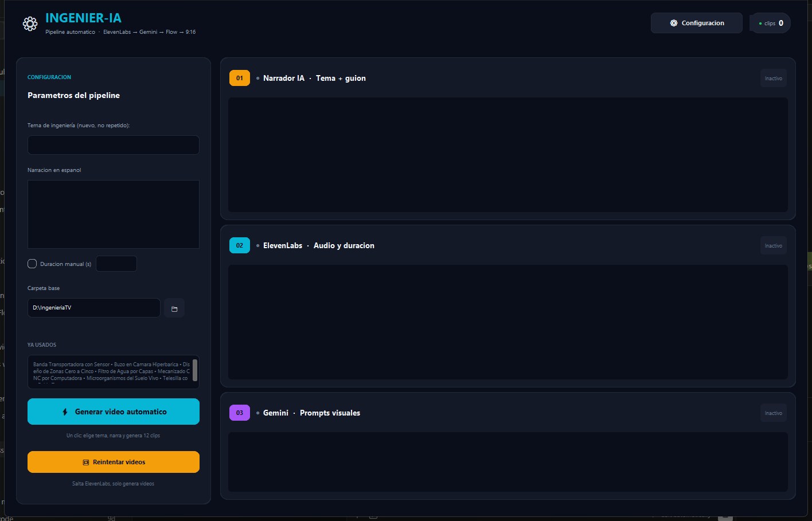The width and height of the screenshot is (812, 521).
Task: Click the Ya usados list scrollbar
Action: [x=195, y=370]
